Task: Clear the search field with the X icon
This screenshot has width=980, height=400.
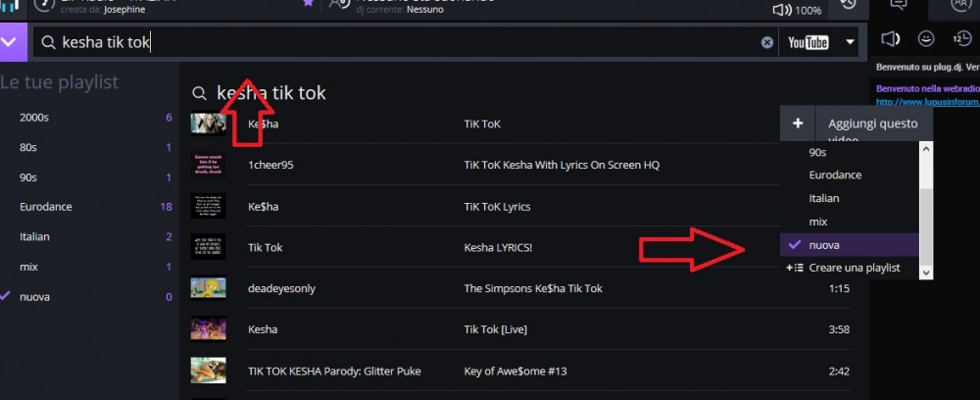Action: coord(767,42)
